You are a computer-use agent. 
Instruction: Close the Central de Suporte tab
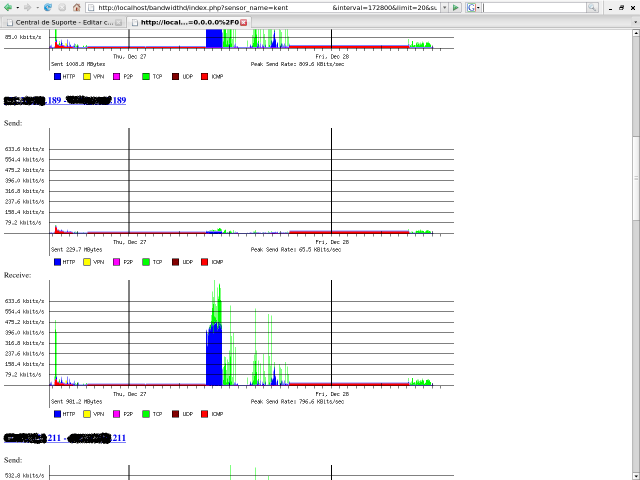[118, 22]
